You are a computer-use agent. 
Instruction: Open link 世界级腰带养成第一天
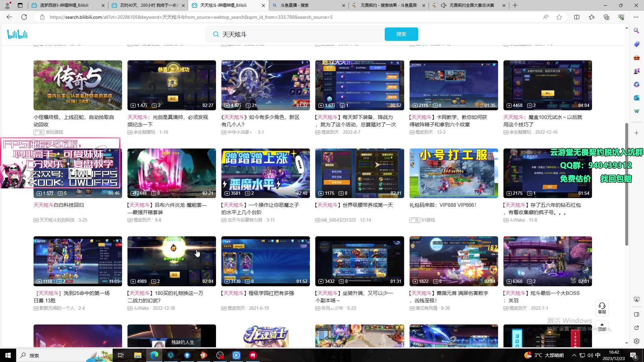[x=354, y=205]
